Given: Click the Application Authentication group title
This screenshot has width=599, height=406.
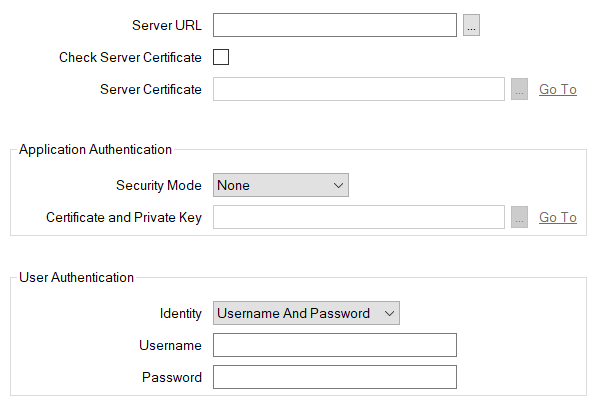Looking at the screenshot, I should [x=96, y=149].
